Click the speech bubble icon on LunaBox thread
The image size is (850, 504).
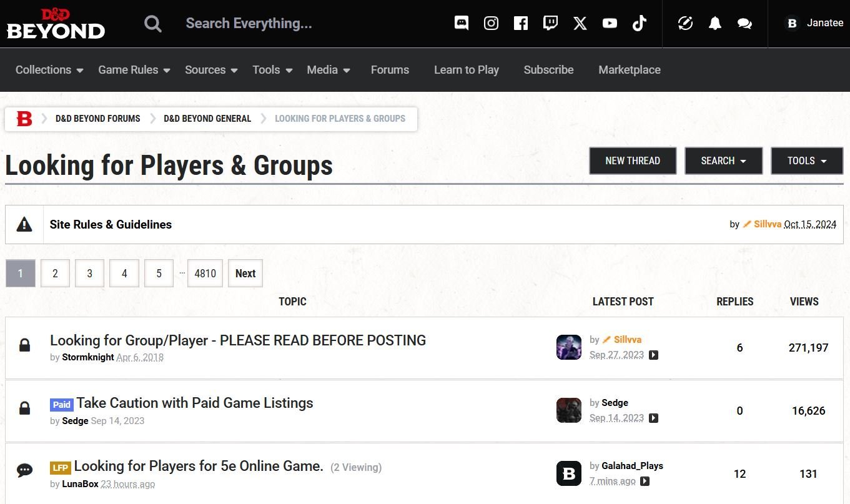pos(25,470)
